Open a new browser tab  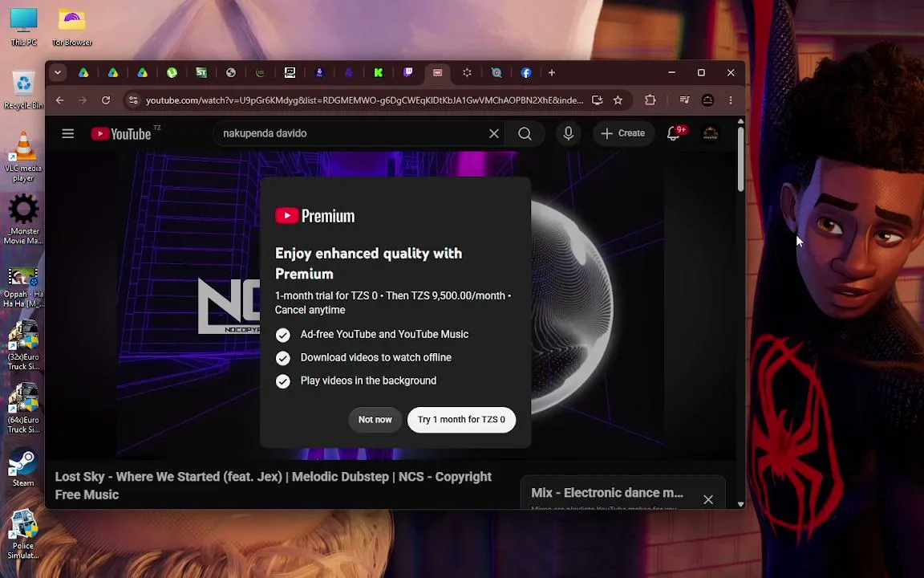(552, 72)
